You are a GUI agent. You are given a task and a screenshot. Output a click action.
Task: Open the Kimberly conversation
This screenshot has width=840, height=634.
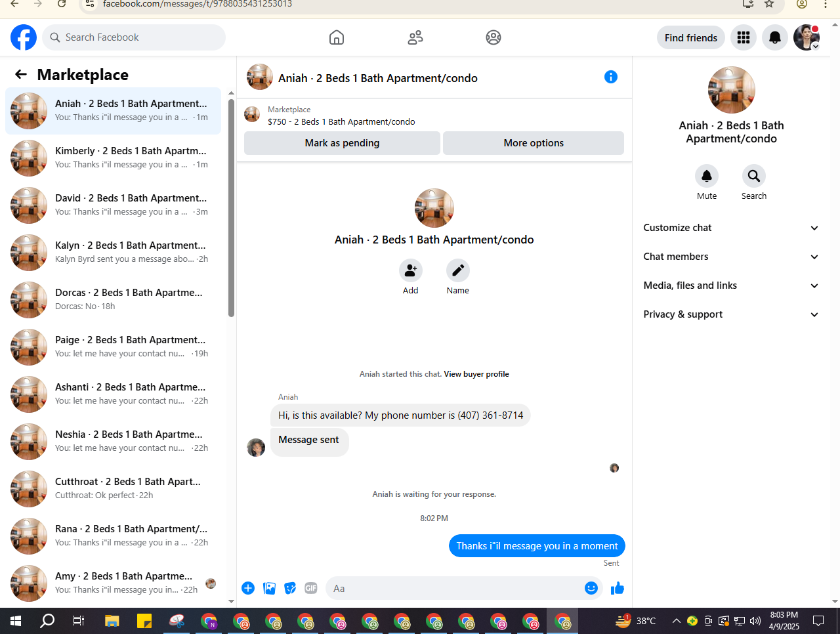[x=113, y=158]
